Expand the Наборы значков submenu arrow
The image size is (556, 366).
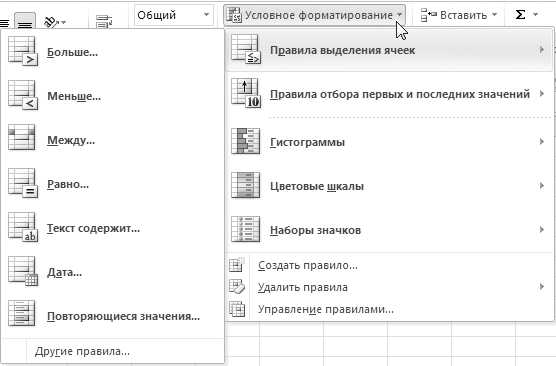coord(541,229)
